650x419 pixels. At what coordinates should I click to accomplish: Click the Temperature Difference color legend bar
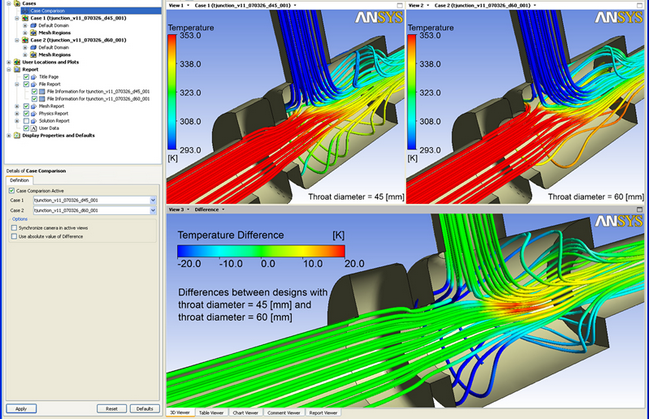[261, 251]
